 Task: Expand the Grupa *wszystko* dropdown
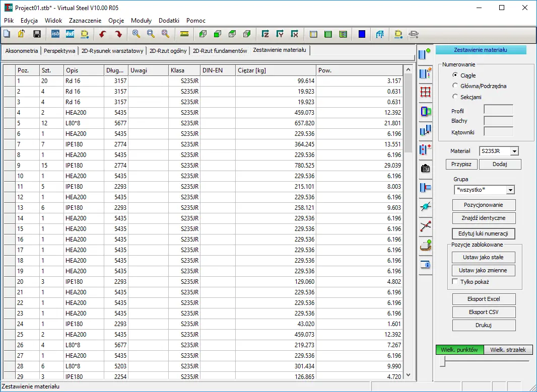tap(510, 190)
